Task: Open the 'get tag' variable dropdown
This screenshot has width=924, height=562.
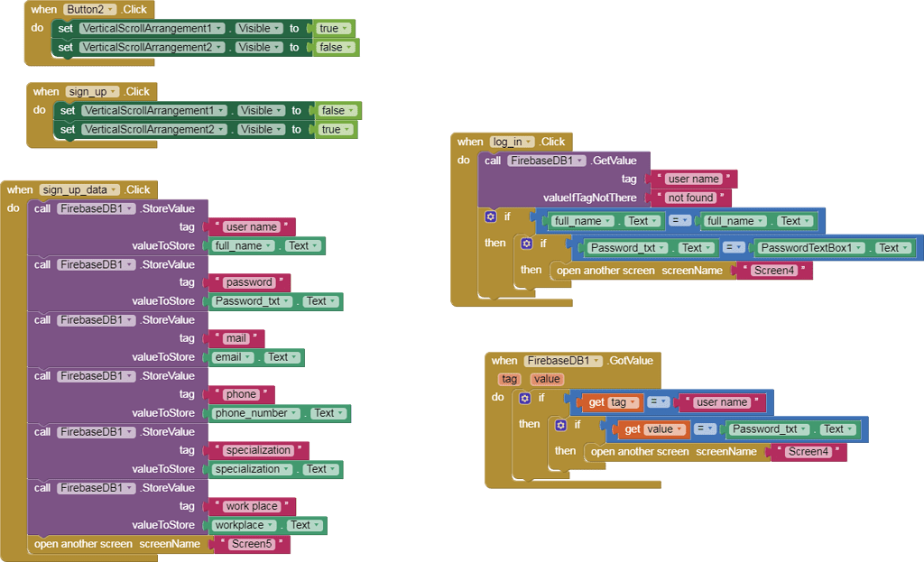Action: [x=633, y=402]
